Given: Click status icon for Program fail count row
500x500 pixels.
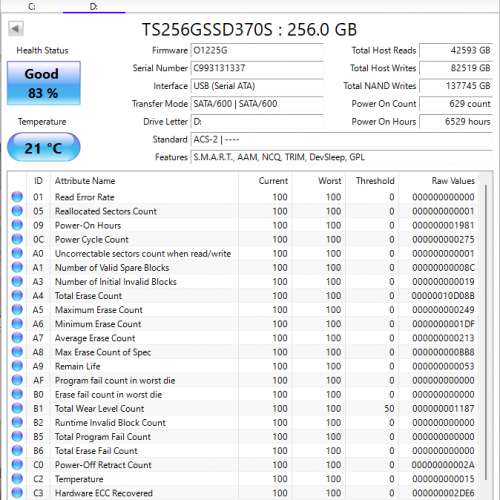Looking at the screenshot, I should [17, 380].
